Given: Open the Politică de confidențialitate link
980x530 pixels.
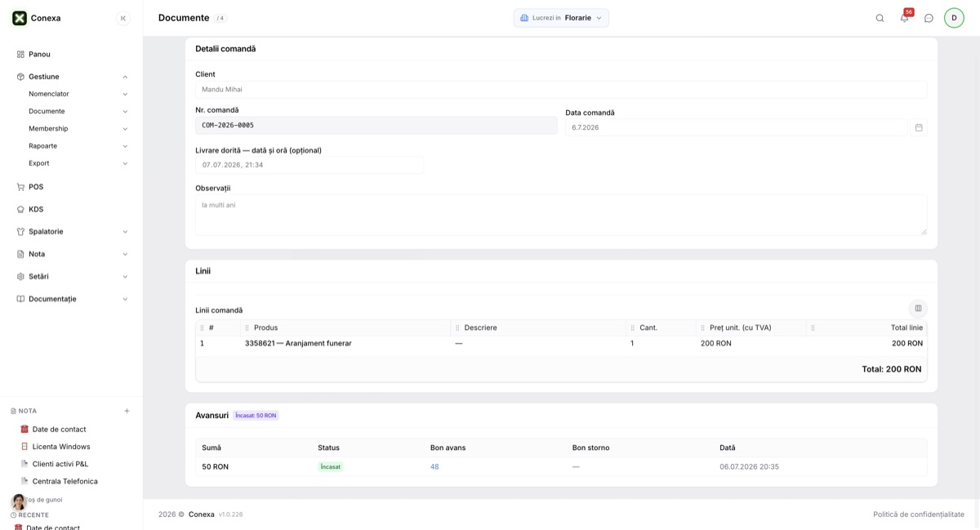Looking at the screenshot, I should (919, 514).
